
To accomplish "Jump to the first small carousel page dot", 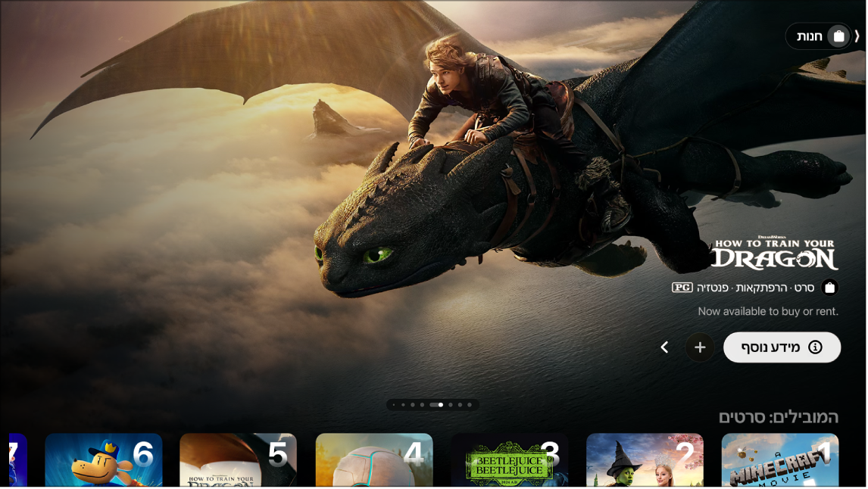I will click(394, 405).
